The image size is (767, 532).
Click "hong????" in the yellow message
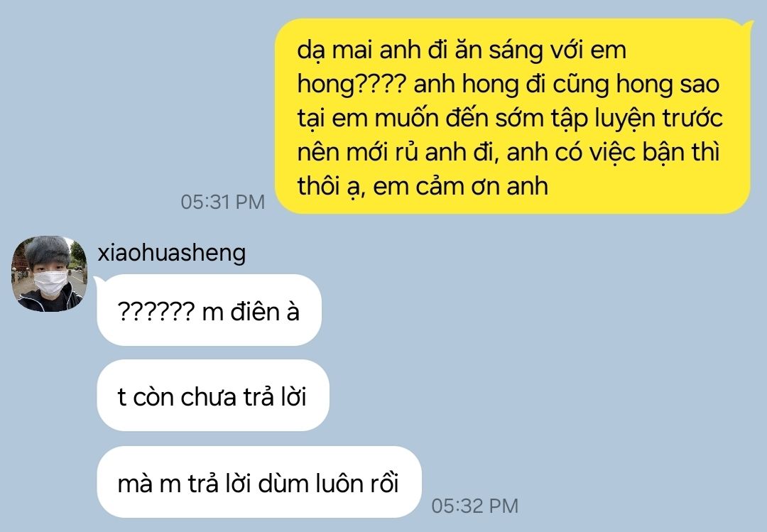pyautogui.click(x=352, y=85)
